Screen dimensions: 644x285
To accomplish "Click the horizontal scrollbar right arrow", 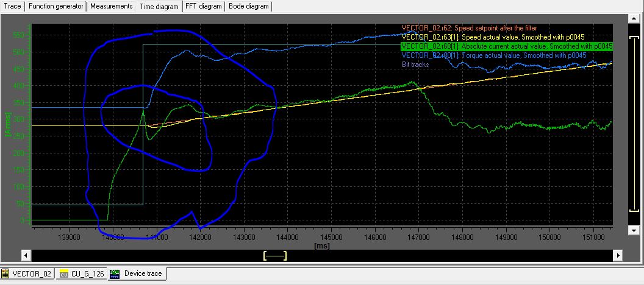I will [617, 256].
